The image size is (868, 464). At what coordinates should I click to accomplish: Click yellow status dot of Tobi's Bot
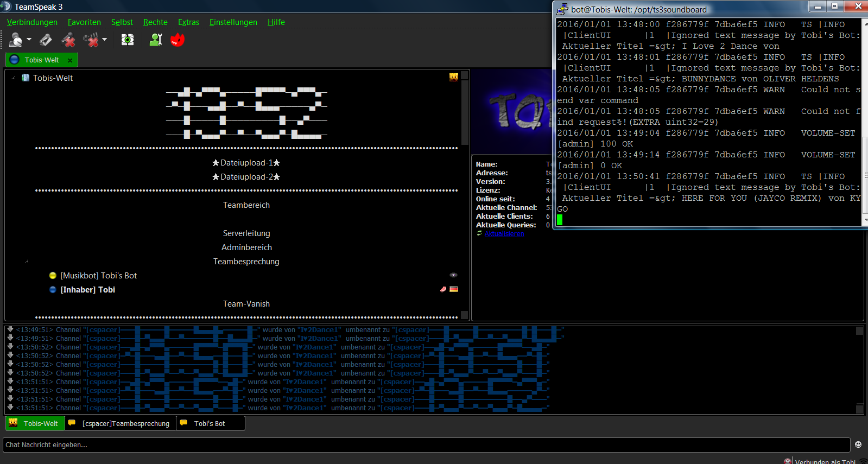coord(53,276)
